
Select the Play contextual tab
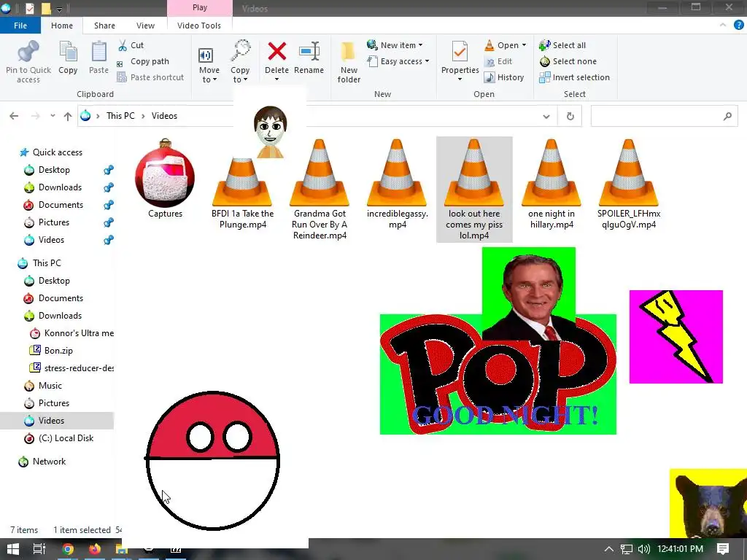tap(200, 7)
